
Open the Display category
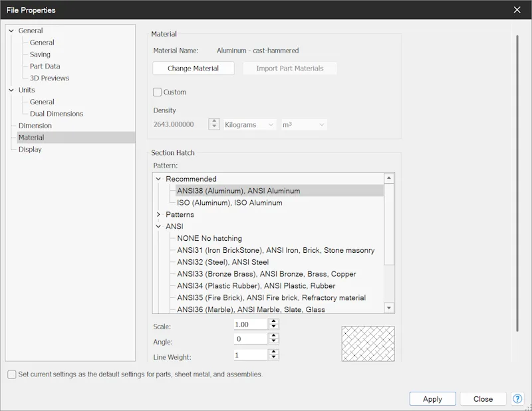coord(30,150)
